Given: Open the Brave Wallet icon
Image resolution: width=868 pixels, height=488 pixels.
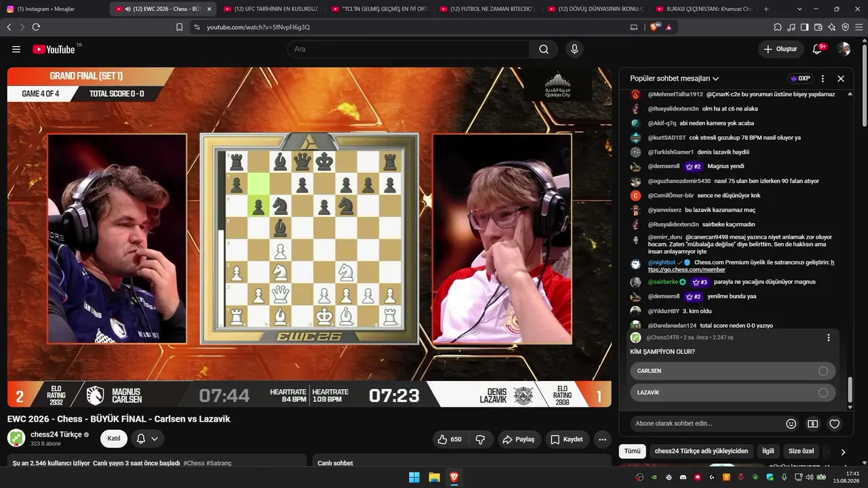Looking at the screenshot, I should pos(818,27).
